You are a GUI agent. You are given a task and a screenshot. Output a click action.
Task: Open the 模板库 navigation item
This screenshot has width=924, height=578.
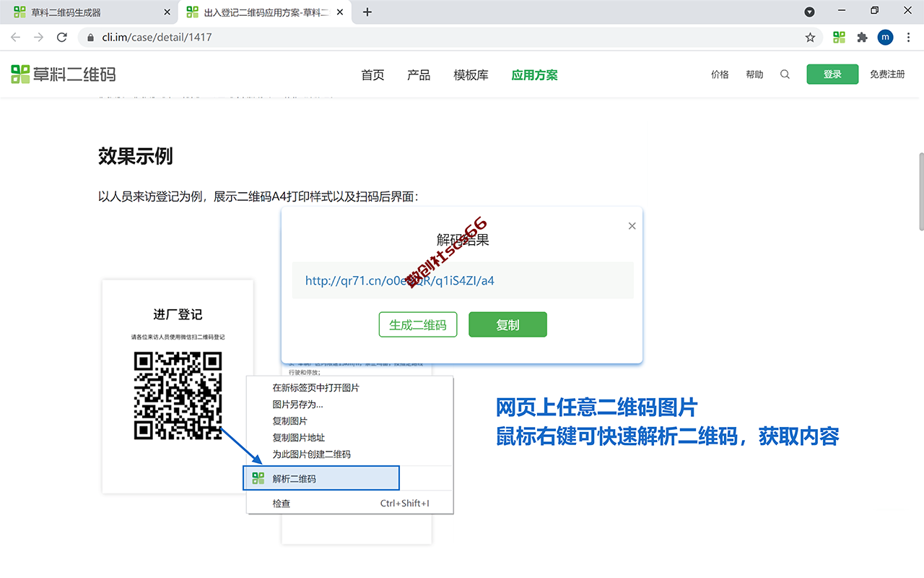click(471, 75)
